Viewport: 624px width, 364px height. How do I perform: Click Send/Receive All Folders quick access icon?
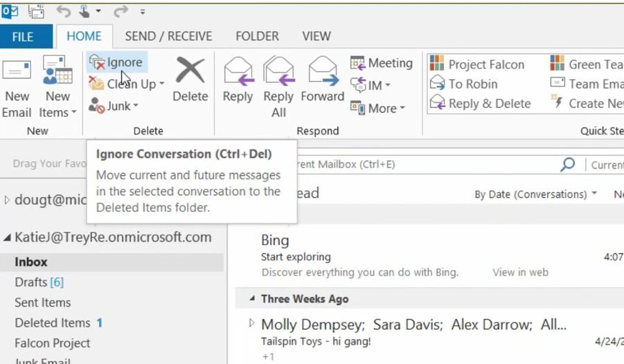point(36,12)
